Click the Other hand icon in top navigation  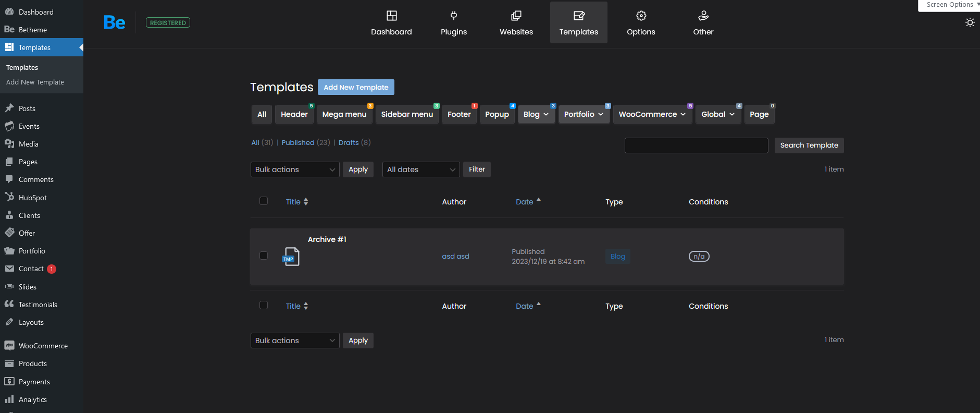pos(703,16)
